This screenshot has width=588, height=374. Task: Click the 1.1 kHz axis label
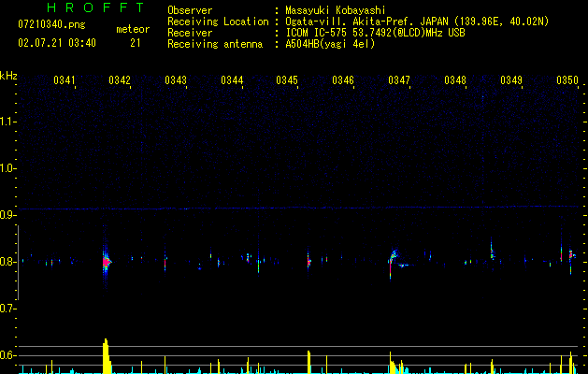7,122
